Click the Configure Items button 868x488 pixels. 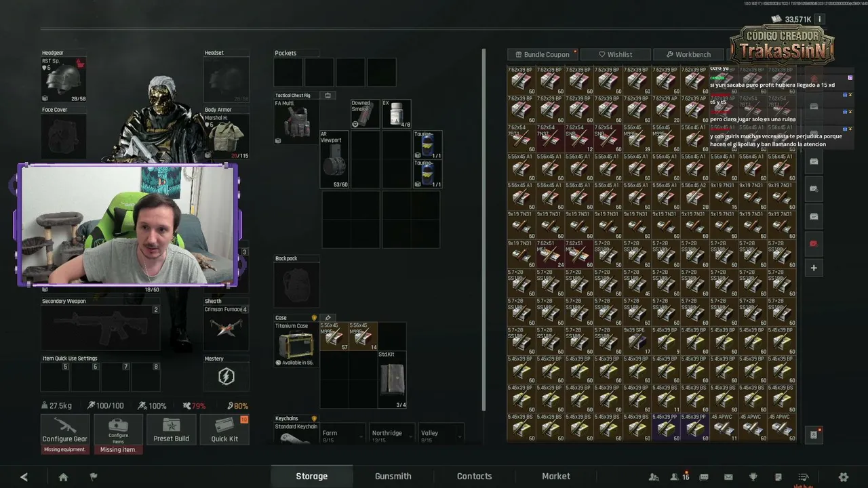[x=118, y=430]
